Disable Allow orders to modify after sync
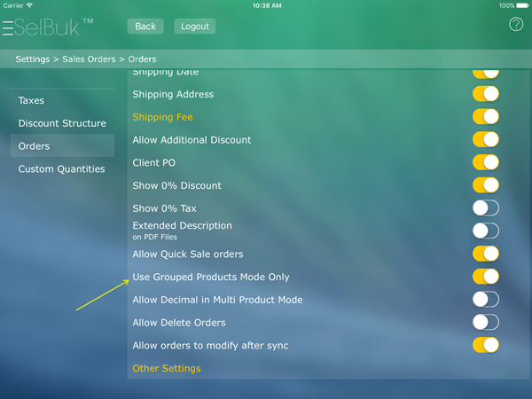532x399 pixels. [485, 345]
